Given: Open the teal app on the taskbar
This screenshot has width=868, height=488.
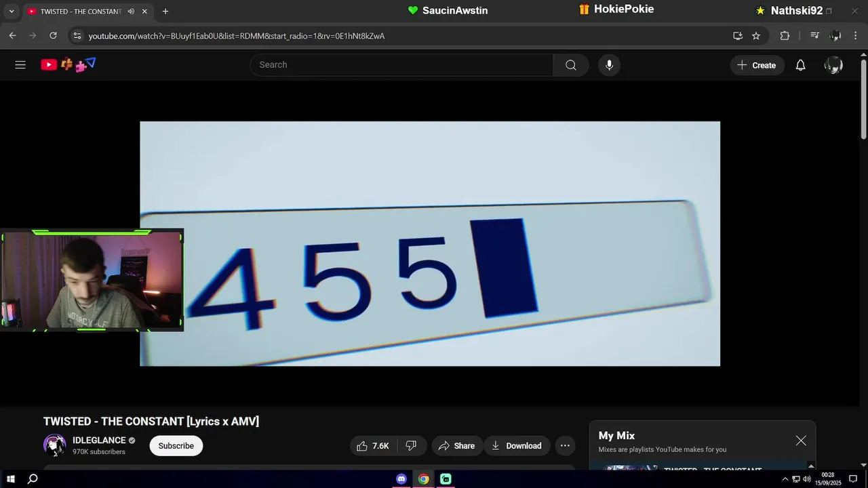Looking at the screenshot, I should pos(446,479).
